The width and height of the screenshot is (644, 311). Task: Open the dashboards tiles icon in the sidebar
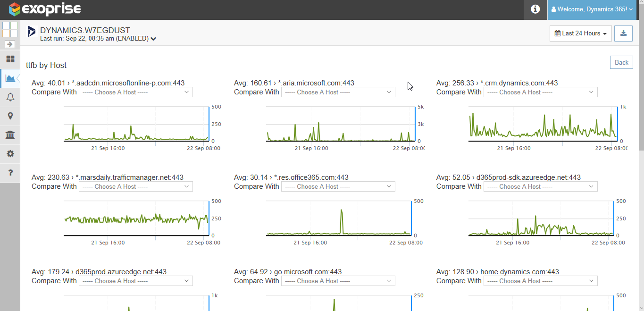[10, 59]
